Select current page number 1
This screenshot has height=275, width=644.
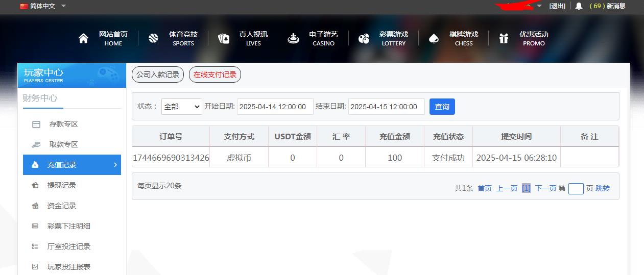[526, 188]
